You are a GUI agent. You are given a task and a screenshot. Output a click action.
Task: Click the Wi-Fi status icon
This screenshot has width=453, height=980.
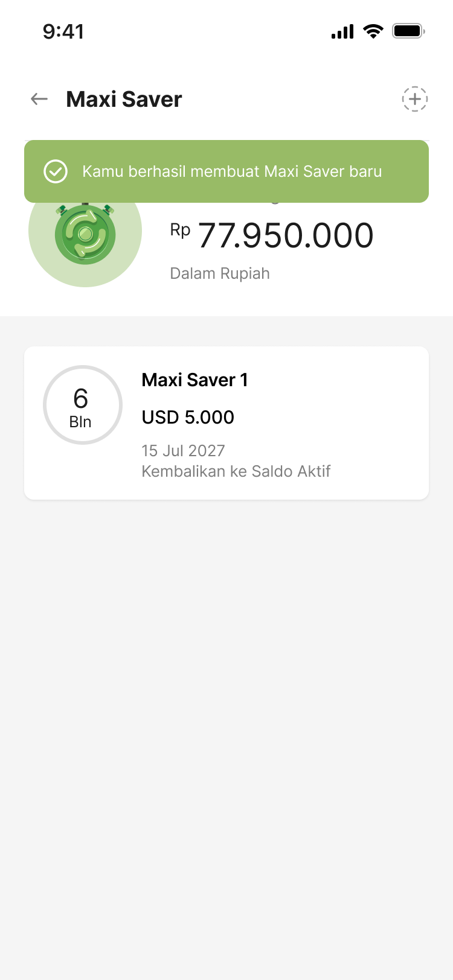click(373, 31)
